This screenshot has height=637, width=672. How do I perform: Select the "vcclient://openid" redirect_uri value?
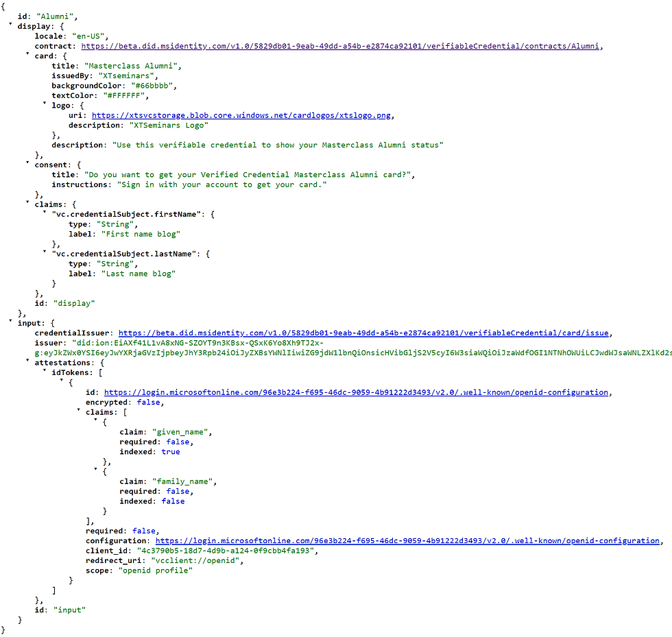tap(195, 561)
